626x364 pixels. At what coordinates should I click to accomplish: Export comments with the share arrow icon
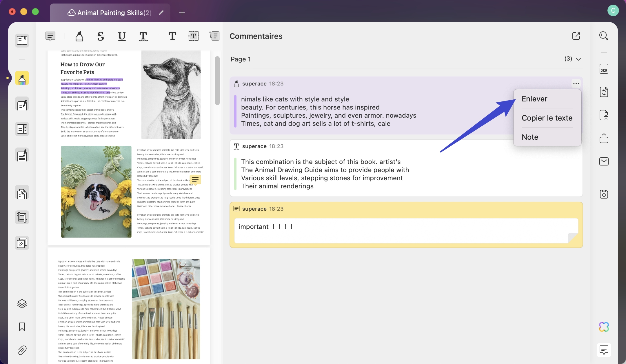click(x=576, y=36)
